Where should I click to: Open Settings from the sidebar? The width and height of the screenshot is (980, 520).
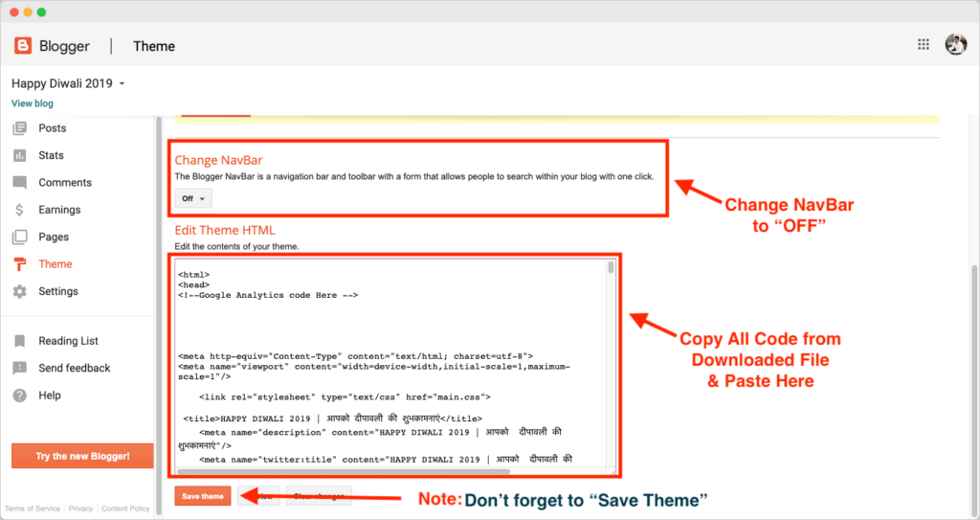click(58, 291)
